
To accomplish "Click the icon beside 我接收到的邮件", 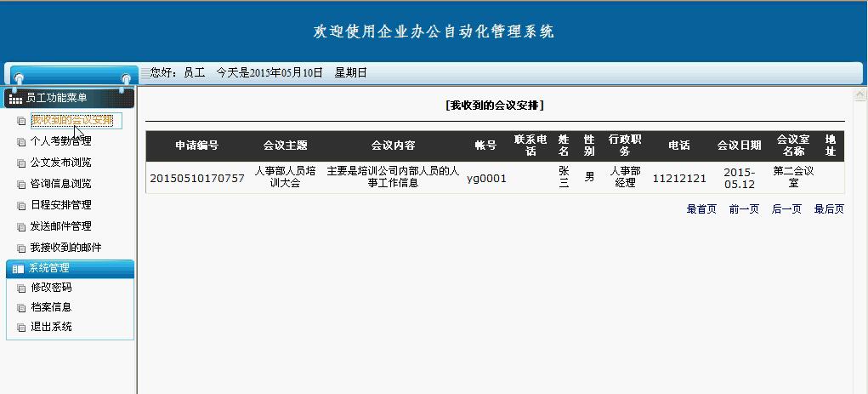I will click(21, 248).
